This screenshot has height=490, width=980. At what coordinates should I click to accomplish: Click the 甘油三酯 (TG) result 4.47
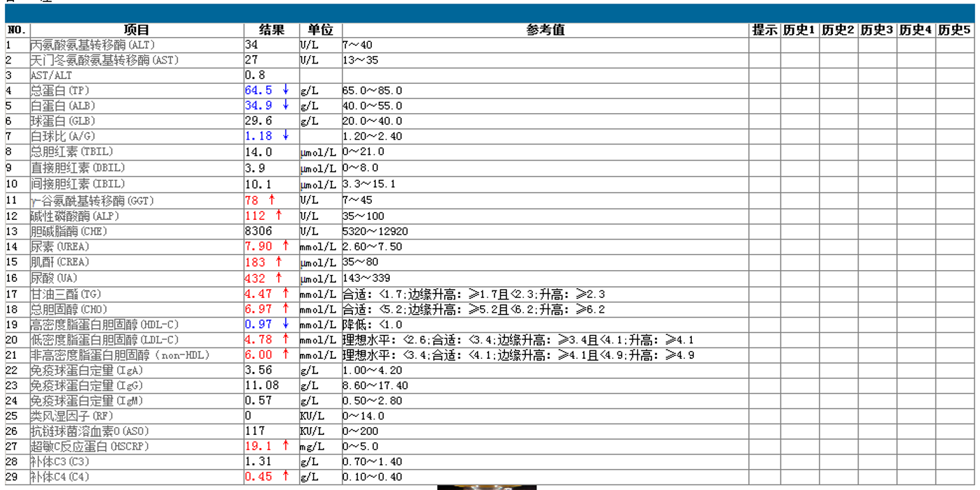tap(258, 294)
